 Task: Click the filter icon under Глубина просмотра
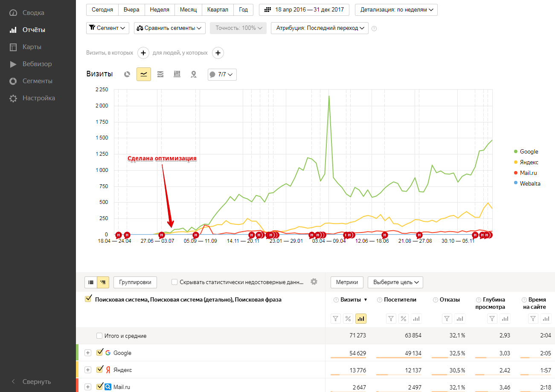pyautogui.click(x=493, y=318)
